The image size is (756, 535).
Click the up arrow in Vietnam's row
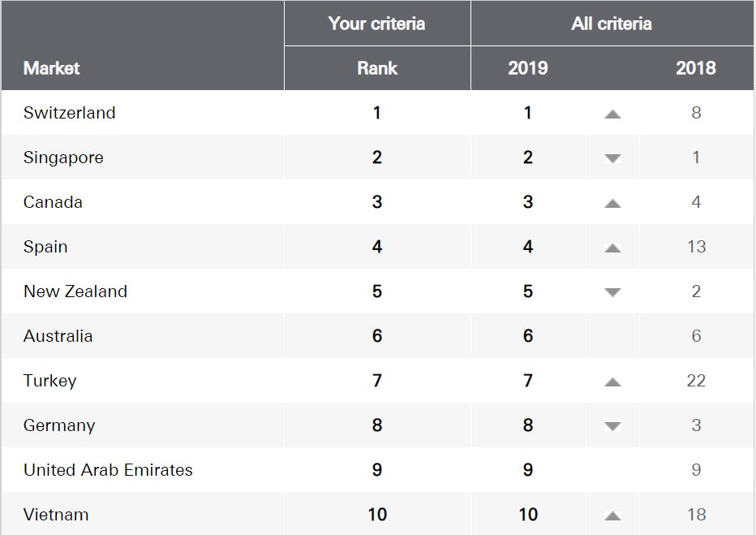coord(612,516)
